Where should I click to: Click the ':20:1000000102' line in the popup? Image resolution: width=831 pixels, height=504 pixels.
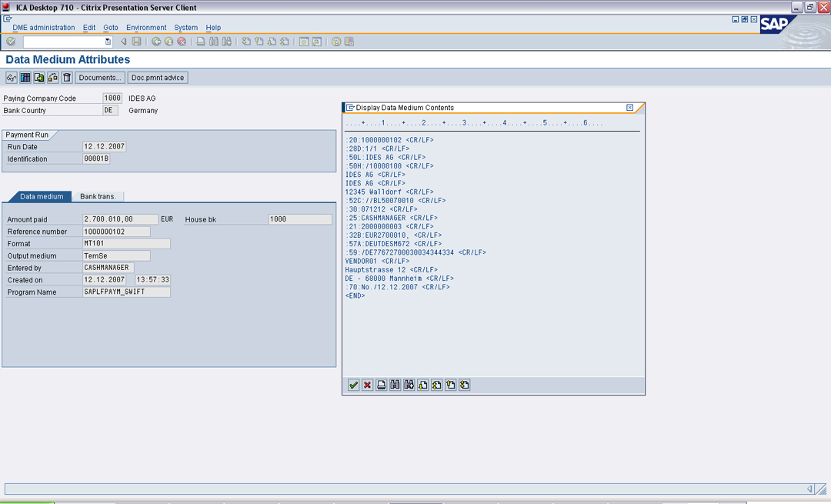389,140
